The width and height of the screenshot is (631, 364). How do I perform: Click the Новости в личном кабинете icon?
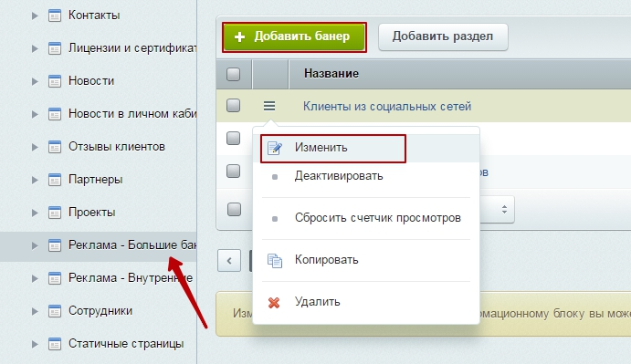[54, 114]
